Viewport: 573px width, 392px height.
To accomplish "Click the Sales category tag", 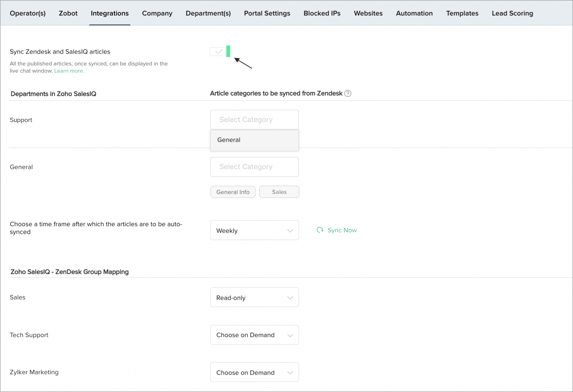I will pyautogui.click(x=279, y=192).
